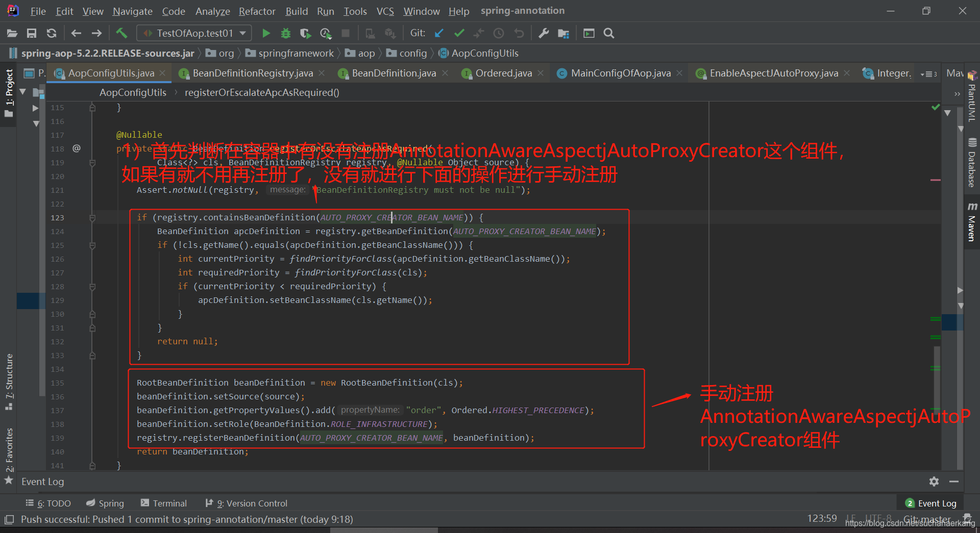Click springframework breadcrumb in navigation bar
Viewport: 980px width, 533px height.
click(x=290, y=53)
